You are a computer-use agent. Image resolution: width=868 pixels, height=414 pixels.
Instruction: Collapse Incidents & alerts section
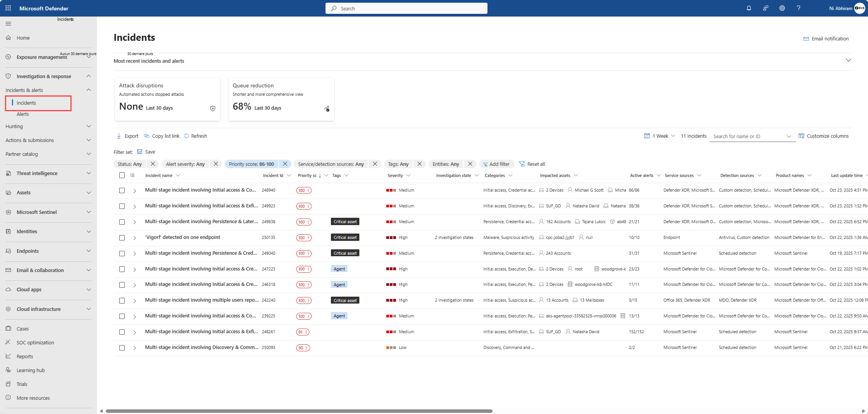tap(89, 90)
